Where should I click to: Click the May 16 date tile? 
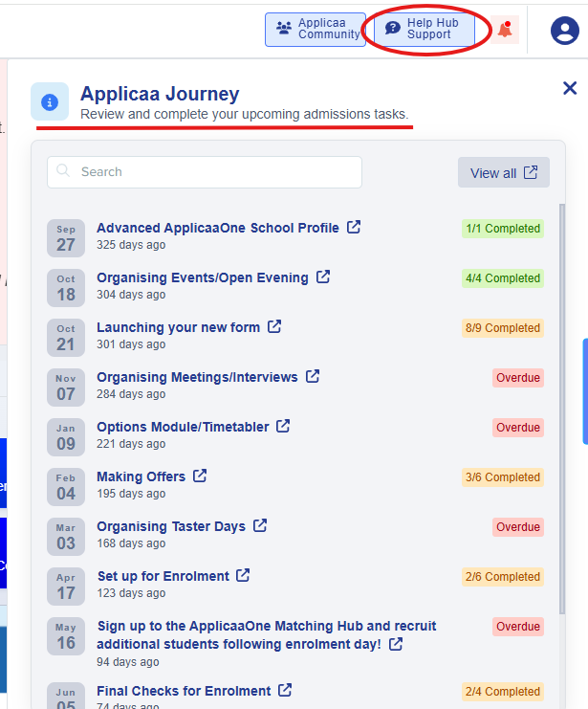click(x=66, y=636)
